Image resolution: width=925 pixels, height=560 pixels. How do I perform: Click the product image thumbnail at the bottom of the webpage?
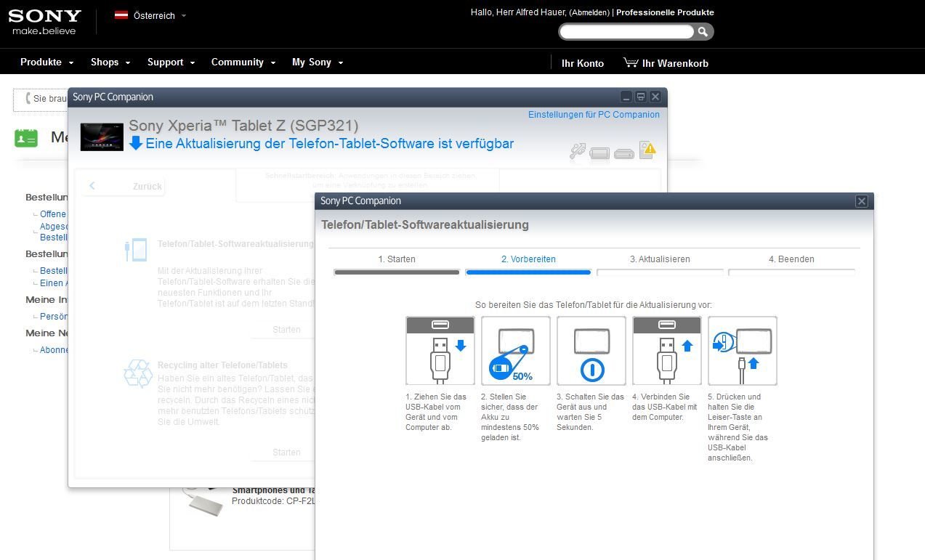[201, 502]
